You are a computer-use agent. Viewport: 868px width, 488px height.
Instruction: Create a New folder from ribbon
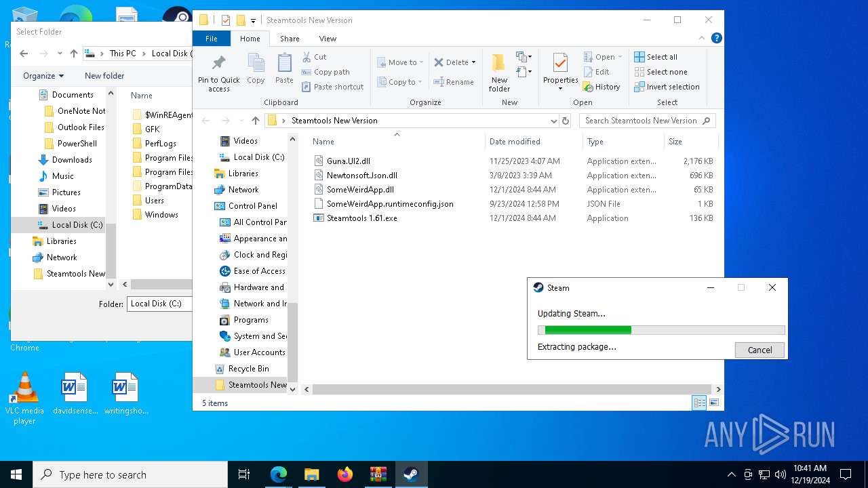(x=499, y=73)
